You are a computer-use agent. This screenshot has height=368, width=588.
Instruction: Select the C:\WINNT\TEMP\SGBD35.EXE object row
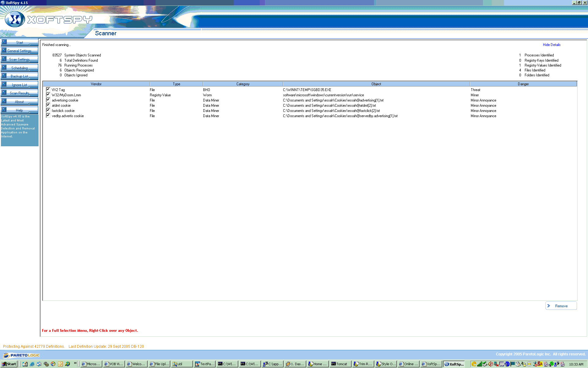pos(307,90)
